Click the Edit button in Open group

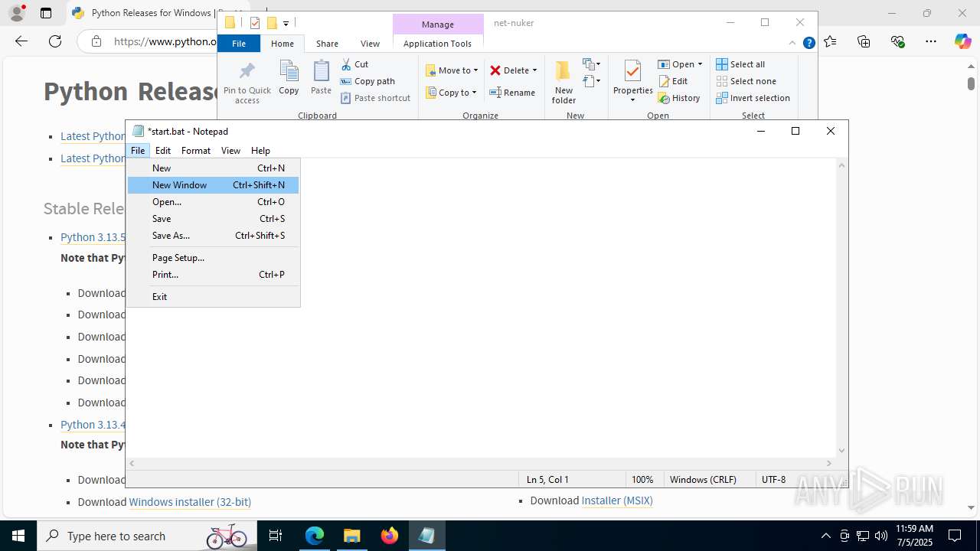coord(673,81)
